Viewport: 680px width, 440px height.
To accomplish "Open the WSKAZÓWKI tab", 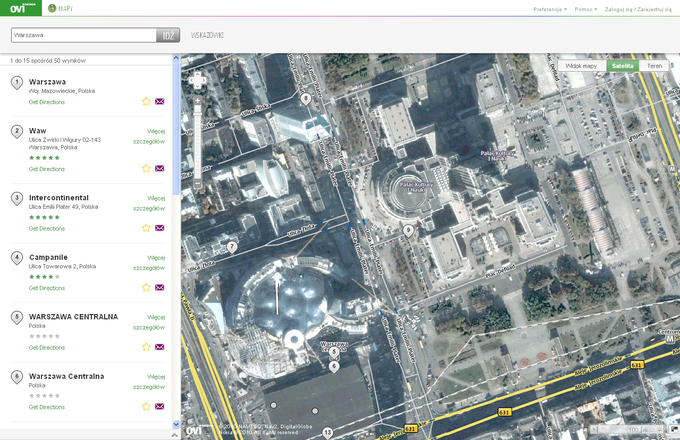I will [x=207, y=35].
